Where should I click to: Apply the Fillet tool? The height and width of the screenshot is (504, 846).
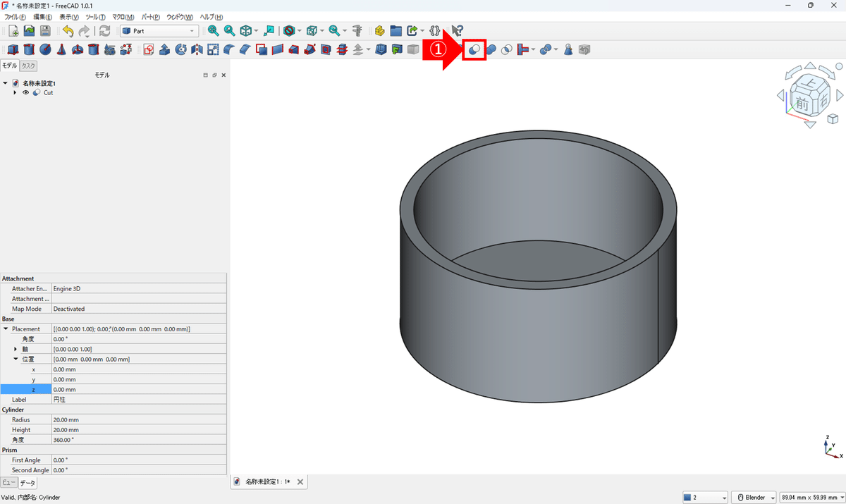pyautogui.click(x=229, y=49)
